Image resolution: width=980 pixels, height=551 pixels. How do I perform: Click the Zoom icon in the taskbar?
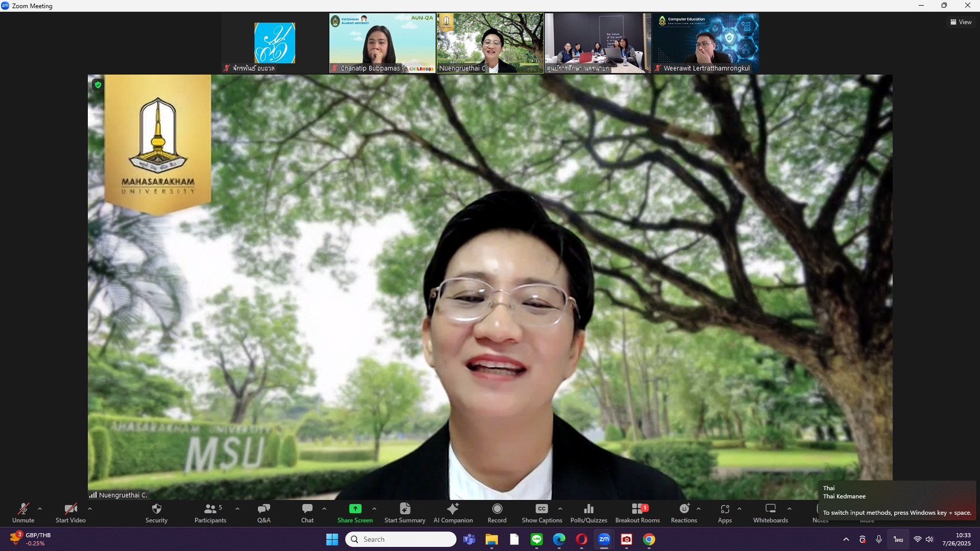tap(604, 540)
